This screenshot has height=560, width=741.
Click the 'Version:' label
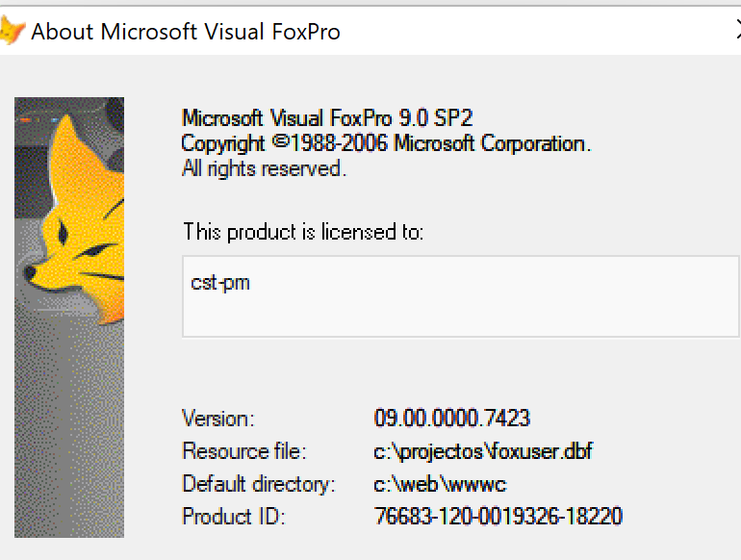(218, 419)
